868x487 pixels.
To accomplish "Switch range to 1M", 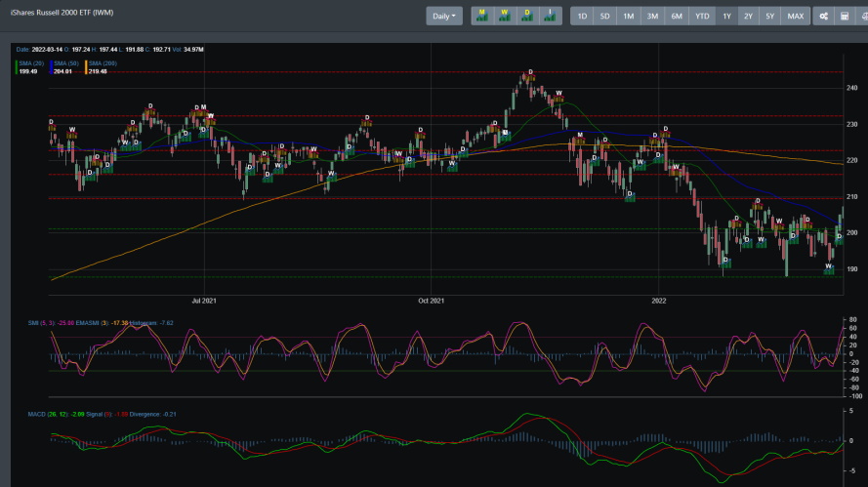I will click(629, 16).
